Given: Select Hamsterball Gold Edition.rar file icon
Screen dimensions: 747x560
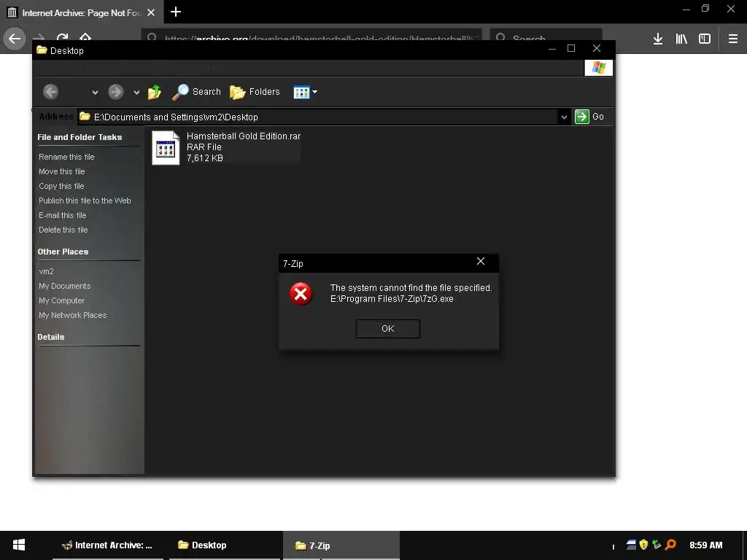Looking at the screenshot, I should [166, 147].
